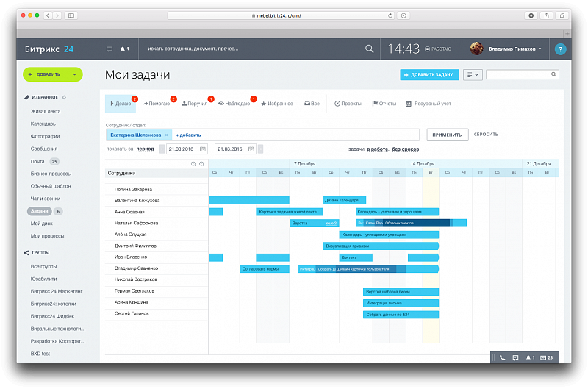Zoom in the Gantt chart with the magnifier
Image resolution: width=588 pixels, height=389 pixels.
click(x=193, y=164)
